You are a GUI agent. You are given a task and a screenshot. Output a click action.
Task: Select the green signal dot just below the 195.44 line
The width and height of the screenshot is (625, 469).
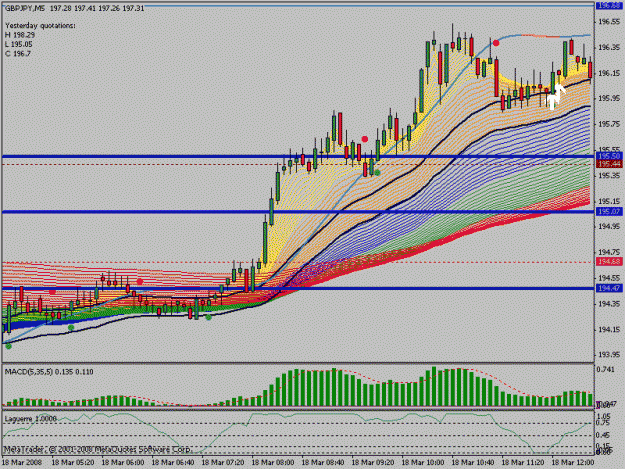point(377,173)
